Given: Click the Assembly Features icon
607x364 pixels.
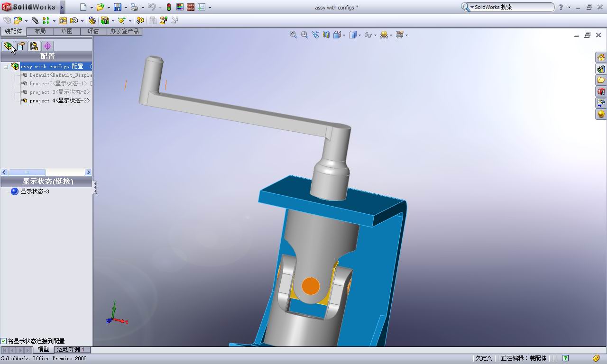Looking at the screenshot, I should point(105,20).
